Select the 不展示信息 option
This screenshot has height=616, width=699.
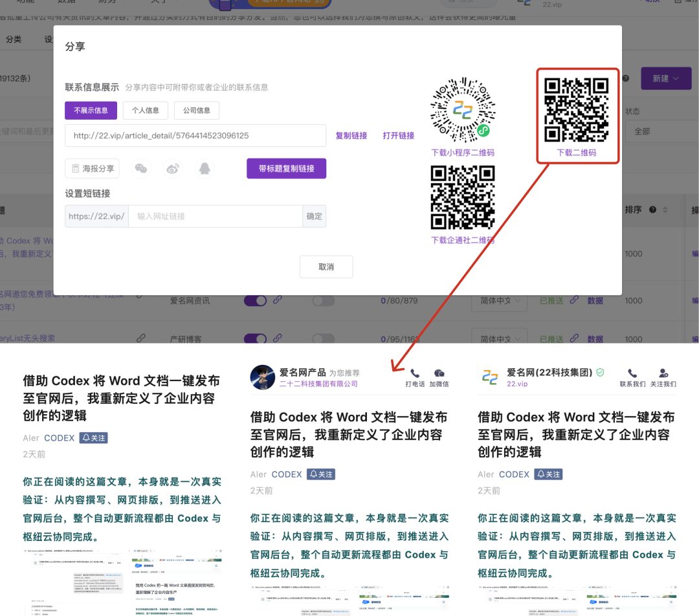pos(91,111)
